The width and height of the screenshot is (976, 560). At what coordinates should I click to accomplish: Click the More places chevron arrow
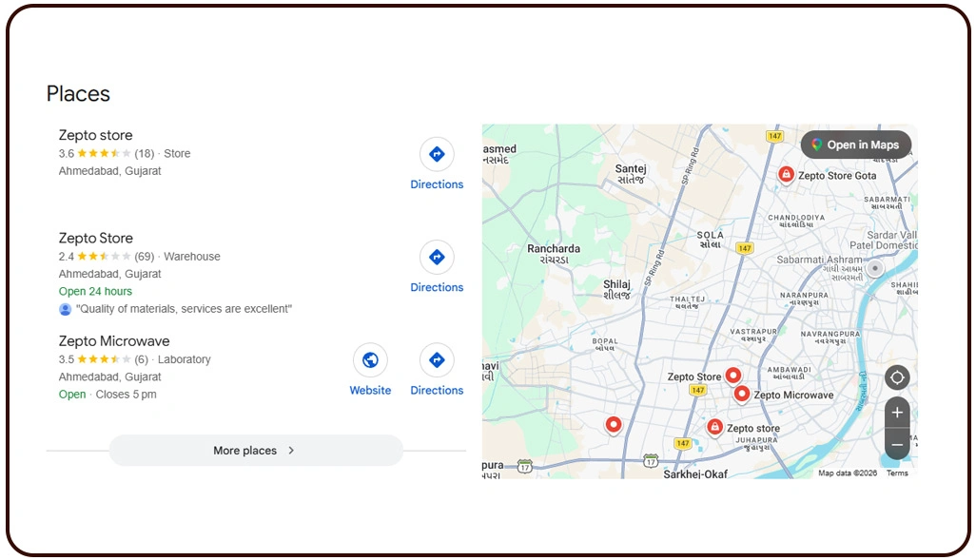(x=292, y=450)
